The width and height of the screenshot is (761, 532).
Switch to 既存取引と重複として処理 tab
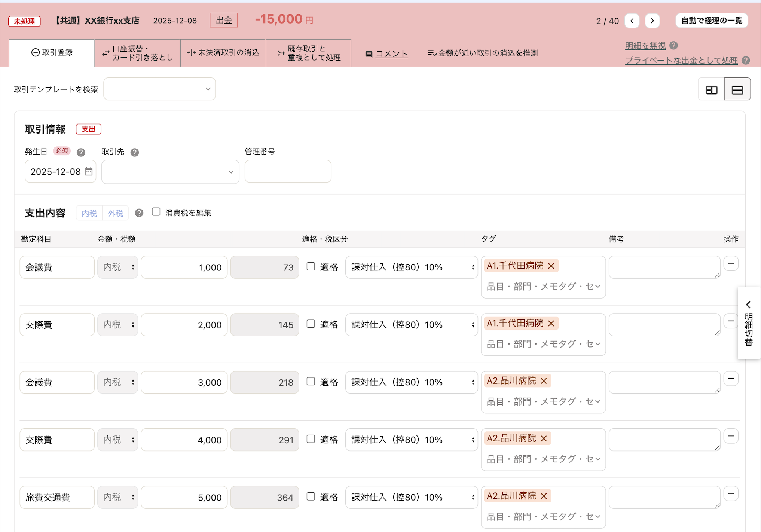[x=309, y=53]
